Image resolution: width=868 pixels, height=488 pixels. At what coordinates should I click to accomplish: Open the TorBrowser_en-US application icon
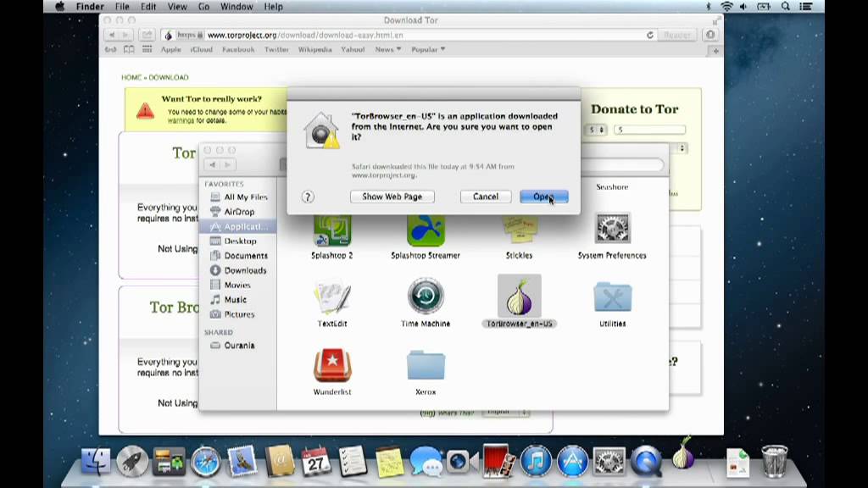(x=520, y=297)
